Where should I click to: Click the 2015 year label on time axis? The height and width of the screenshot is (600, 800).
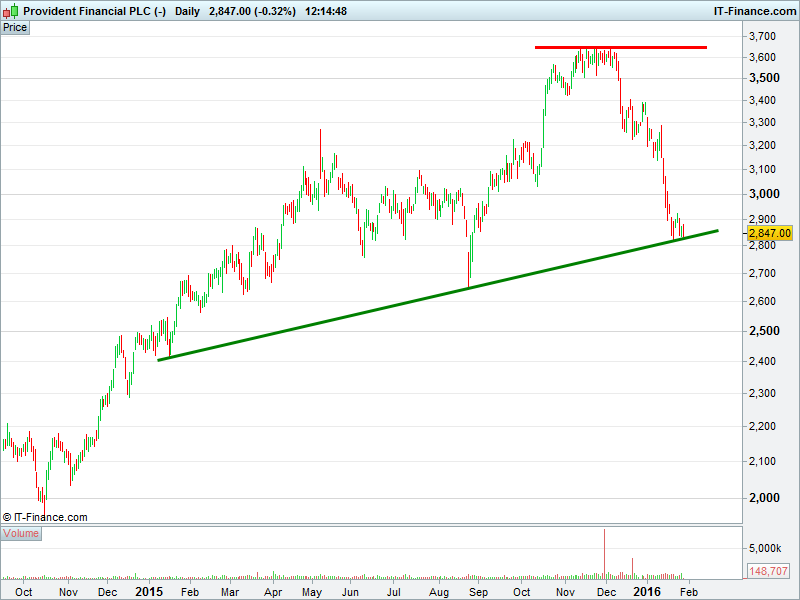pyautogui.click(x=148, y=592)
